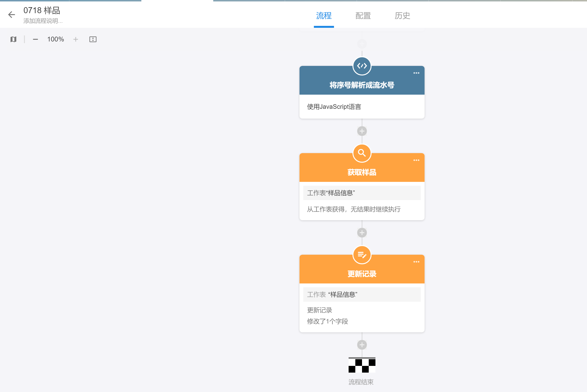Click 添加流程说明 description field
The width and height of the screenshot is (587, 392).
[43, 21]
